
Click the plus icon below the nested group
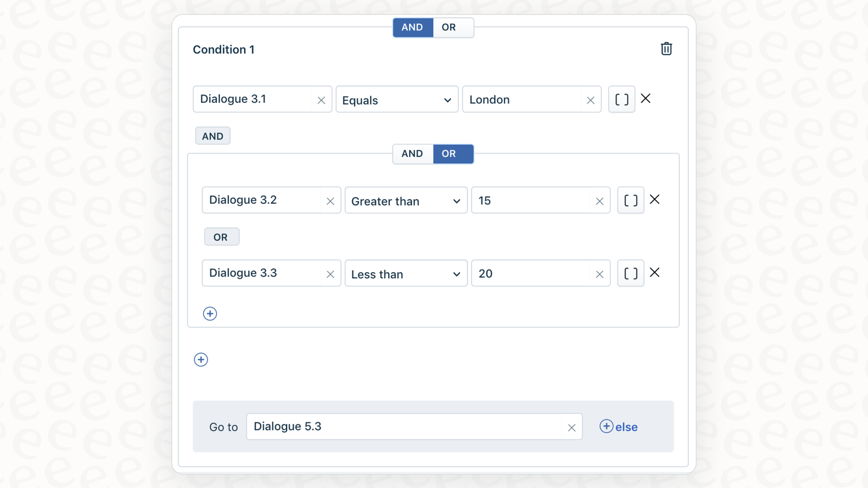point(200,359)
